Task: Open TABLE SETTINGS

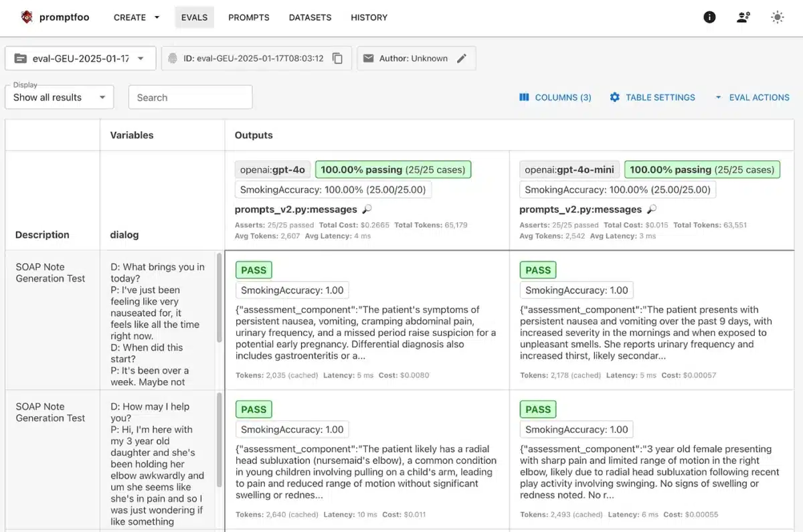Action: (652, 97)
